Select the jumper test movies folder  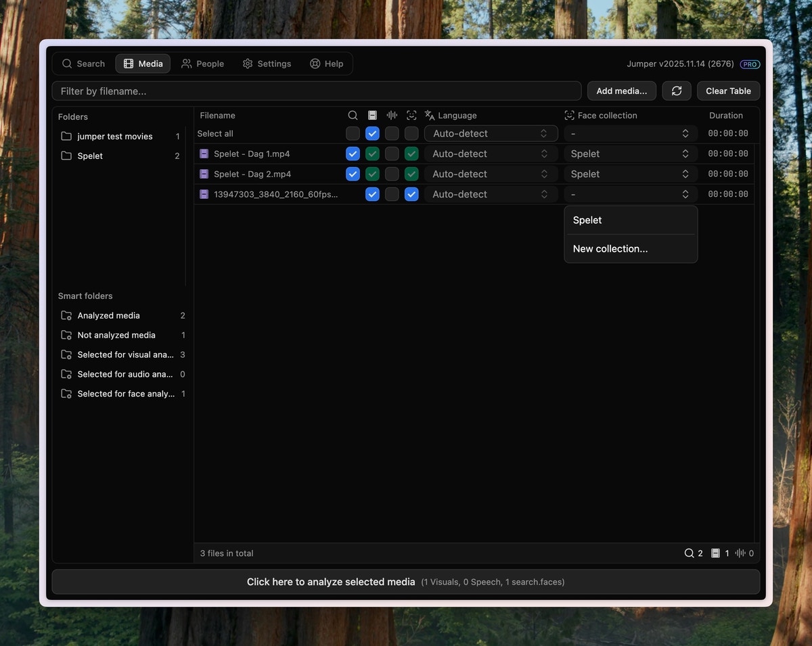click(x=114, y=137)
